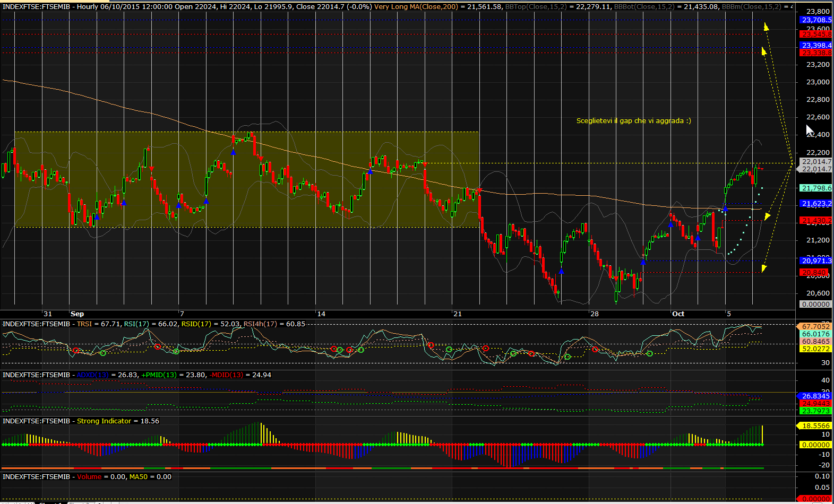Click the blue 21,623.2 price level tag
The height and width of the screenshot is (504, 834).
(x=815, y=203)
